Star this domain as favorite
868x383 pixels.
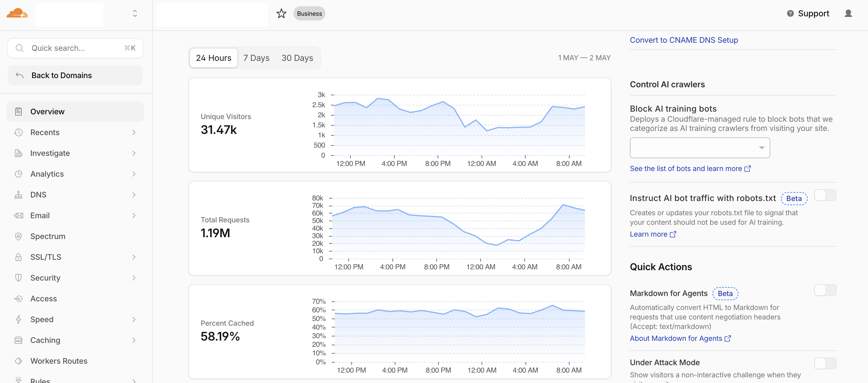coord(281,13)
